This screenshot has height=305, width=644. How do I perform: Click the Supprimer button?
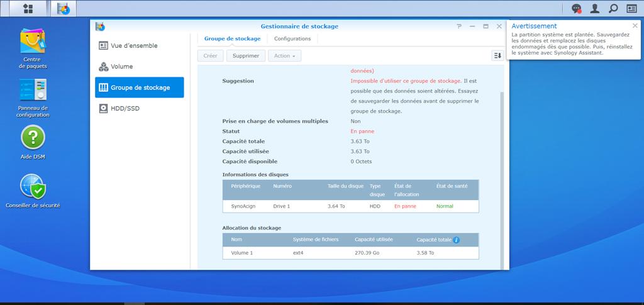pos(246,56)
